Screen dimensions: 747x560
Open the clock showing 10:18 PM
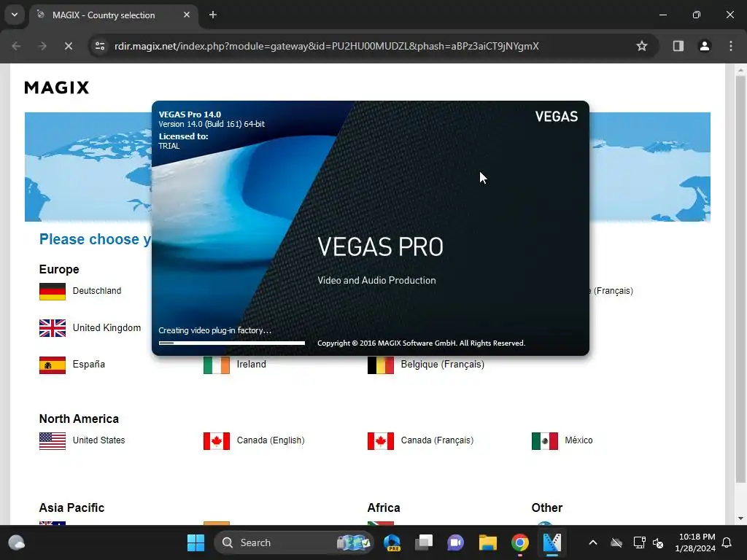695,542
